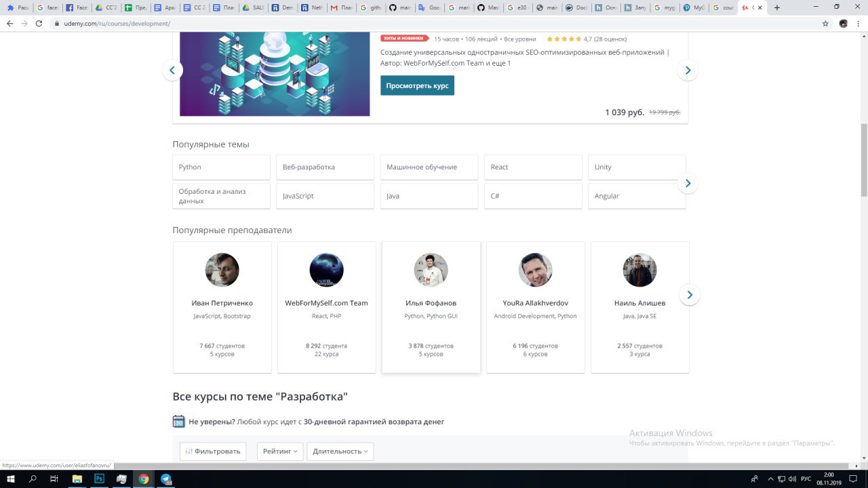The image size is (868, 488).
Task: Select Python topic tile
Action: click(x=221, y=167)
